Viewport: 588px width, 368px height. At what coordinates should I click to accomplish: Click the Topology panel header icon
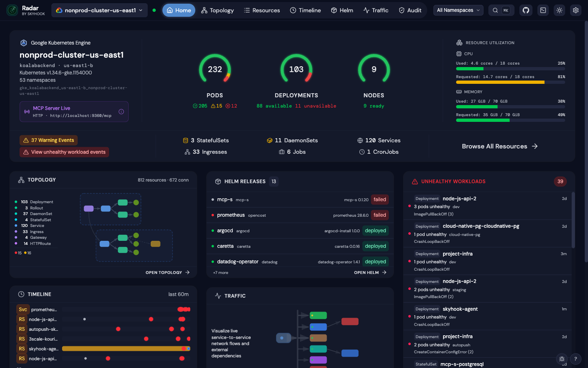21,180
